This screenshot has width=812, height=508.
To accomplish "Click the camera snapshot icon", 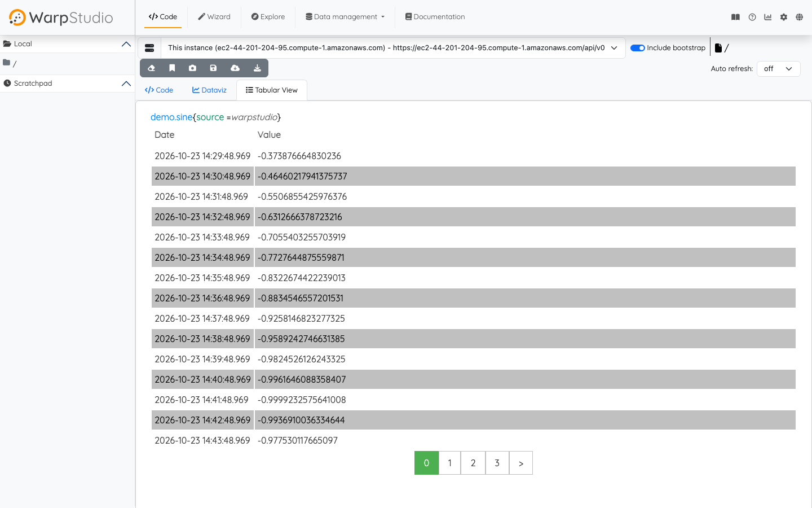I will 192,68.
